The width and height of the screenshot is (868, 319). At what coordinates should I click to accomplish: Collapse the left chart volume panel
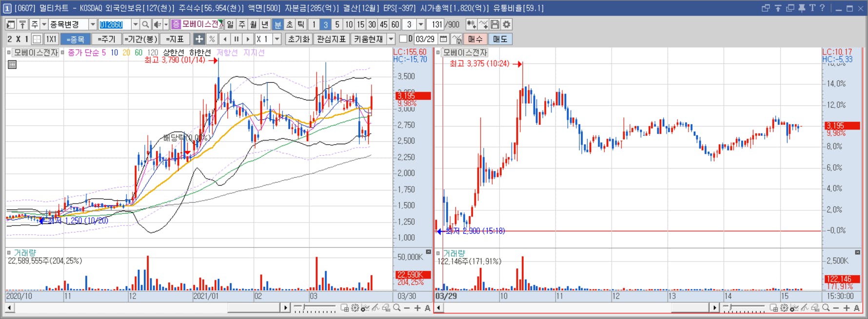coord(429,252)
